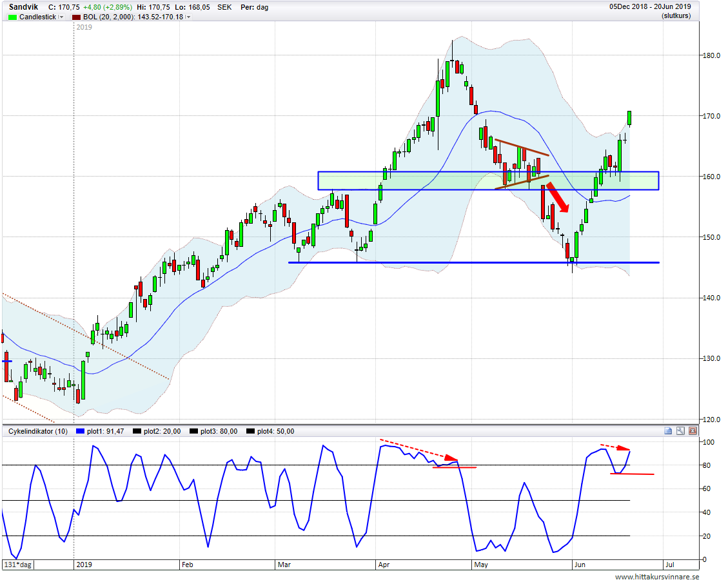728x580 pixels.
Task: Click the 140.0 price axis label
Action: tap(711, 298)
